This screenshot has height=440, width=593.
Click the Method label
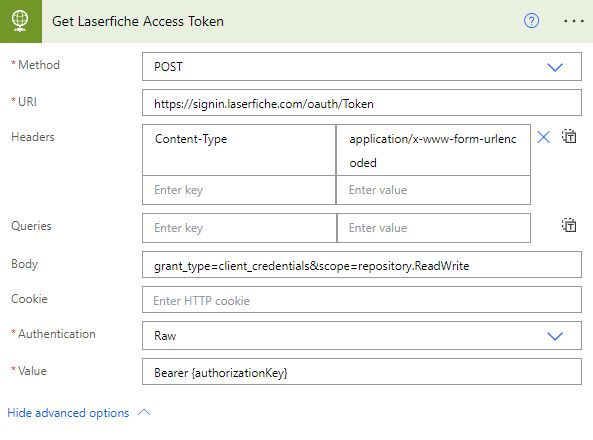39,65
